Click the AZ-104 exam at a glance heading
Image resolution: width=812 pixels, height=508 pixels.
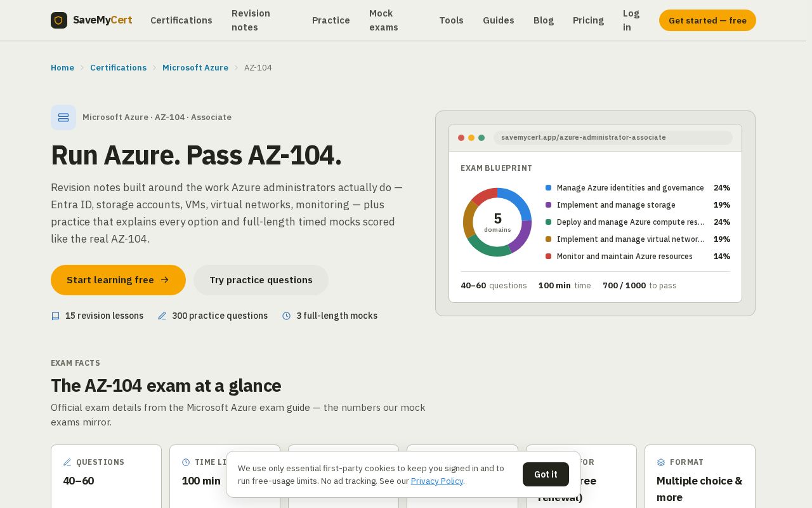point(166,386)
